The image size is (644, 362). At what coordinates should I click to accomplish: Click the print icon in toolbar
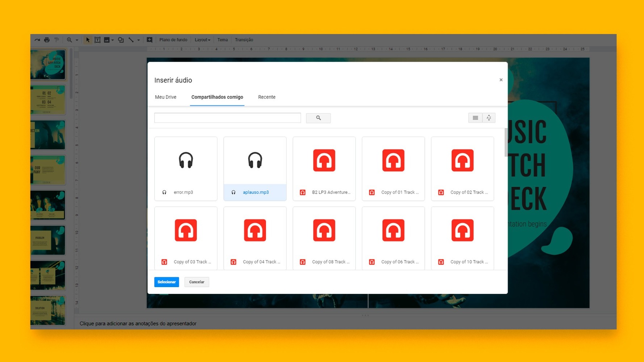click(47, 40)
